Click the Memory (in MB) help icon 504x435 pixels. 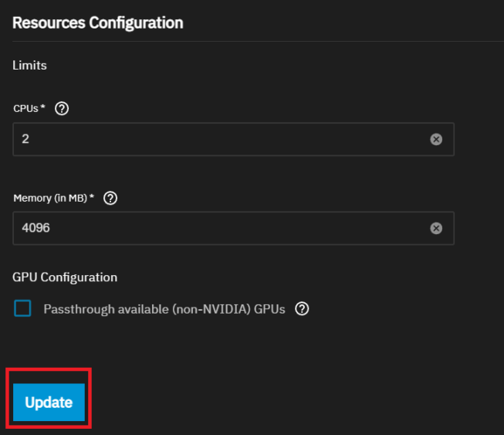click(110, 199)
